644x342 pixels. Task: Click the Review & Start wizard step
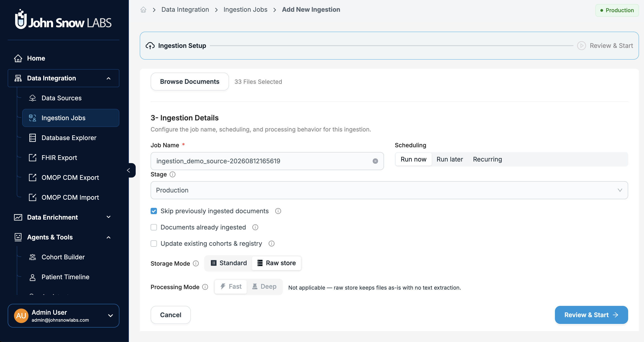605,46
